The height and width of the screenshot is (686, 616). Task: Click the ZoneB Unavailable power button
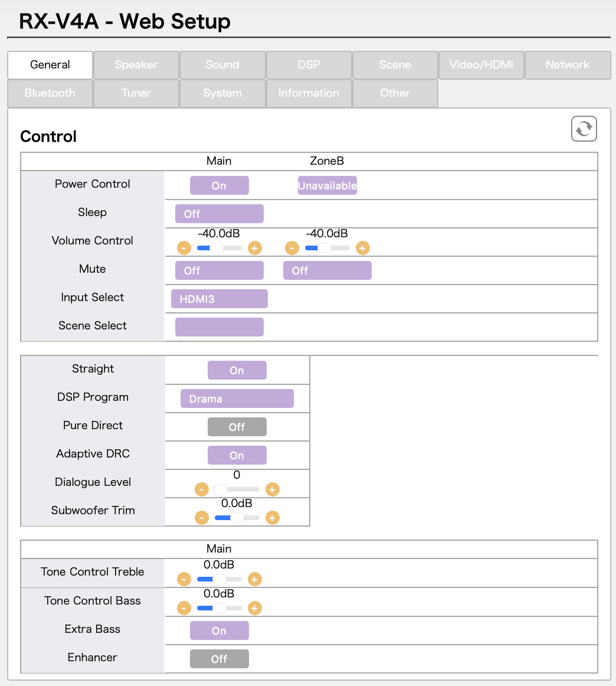327,185
